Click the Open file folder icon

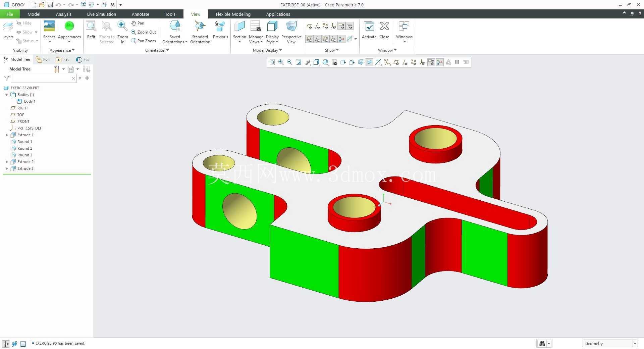[42, 5]
